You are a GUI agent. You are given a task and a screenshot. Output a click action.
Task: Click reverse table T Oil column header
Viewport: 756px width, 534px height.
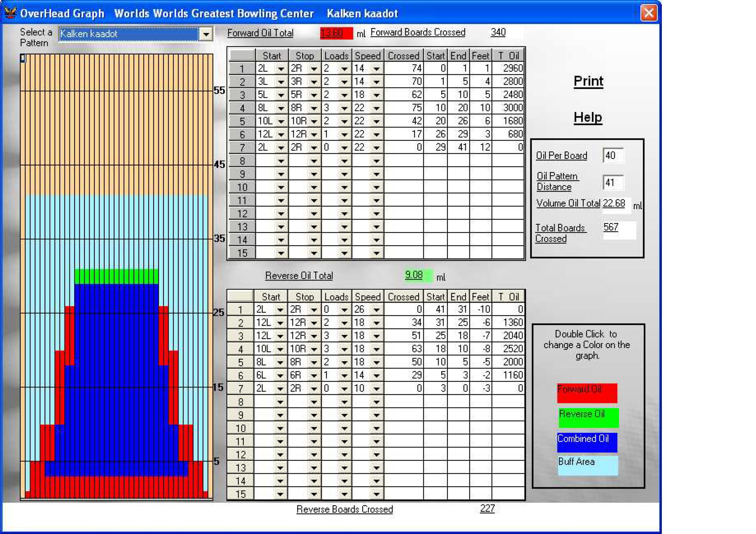point(509,297)
